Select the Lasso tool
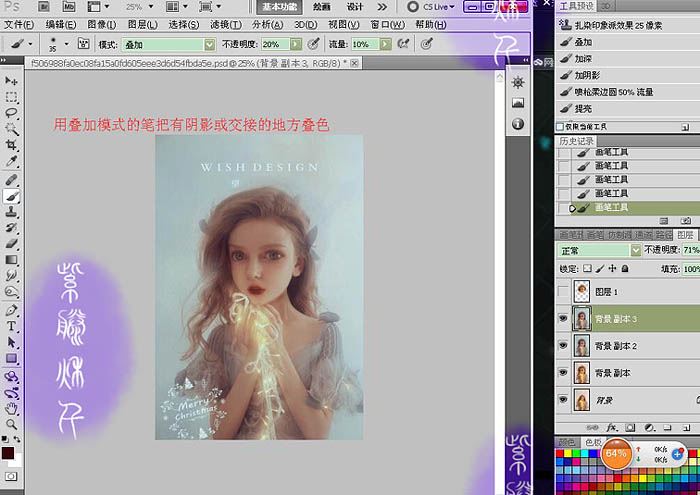This screenshot has height=495, width=700. pyautogui.click(x=11, y=113)
